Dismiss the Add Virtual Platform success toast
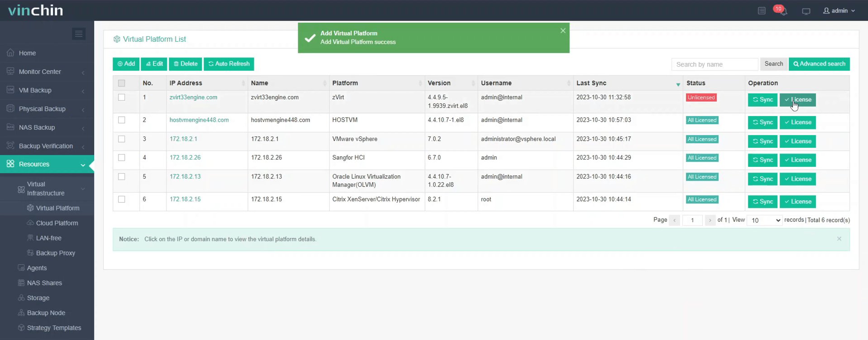Screen dimensions: 868x340 coord(563,31)
